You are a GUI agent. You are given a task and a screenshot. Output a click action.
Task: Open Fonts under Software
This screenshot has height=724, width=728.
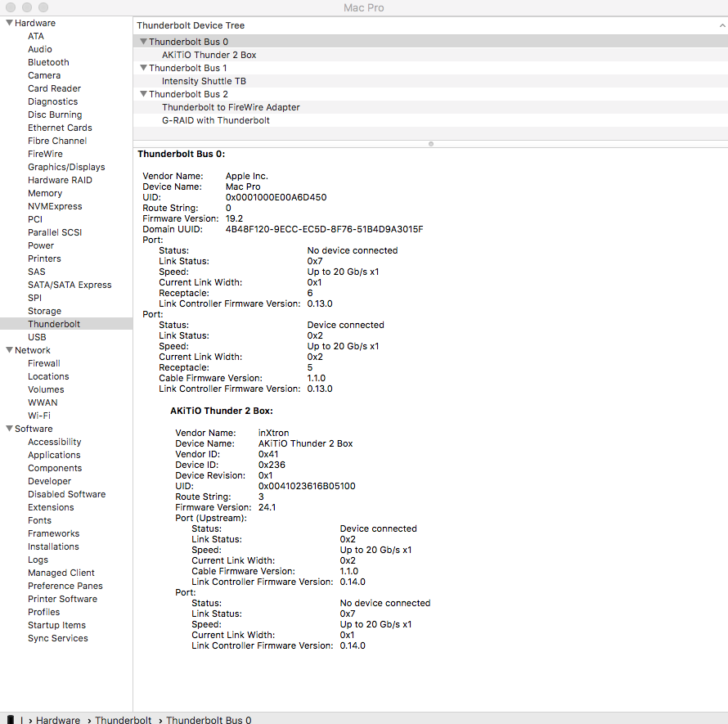point(39,520)
